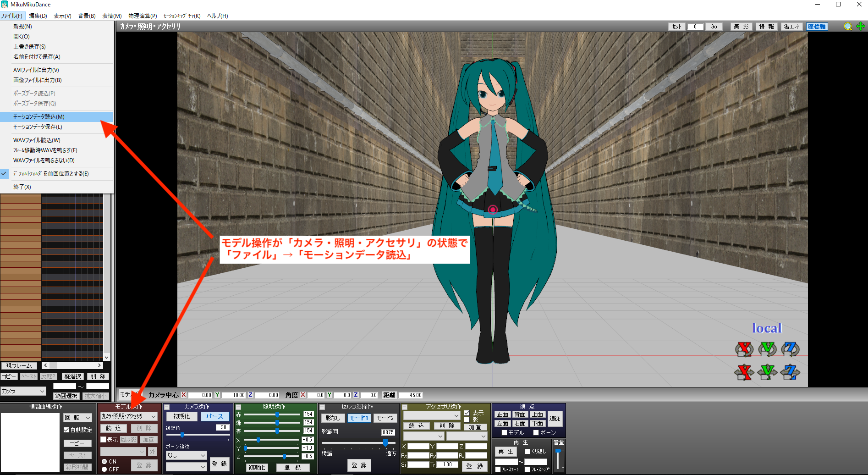Open the カメラ・照明・アクセサリ model dropdown
This screenshot has width=868, height=475.
(129, 416)
